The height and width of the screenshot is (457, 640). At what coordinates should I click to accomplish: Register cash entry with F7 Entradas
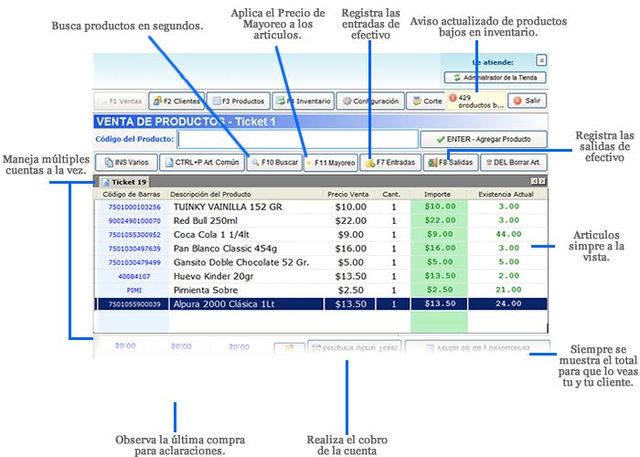[x=390, y=162]
